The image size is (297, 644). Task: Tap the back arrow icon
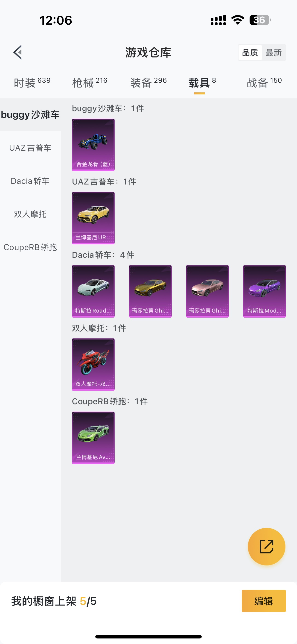point(17,53)
